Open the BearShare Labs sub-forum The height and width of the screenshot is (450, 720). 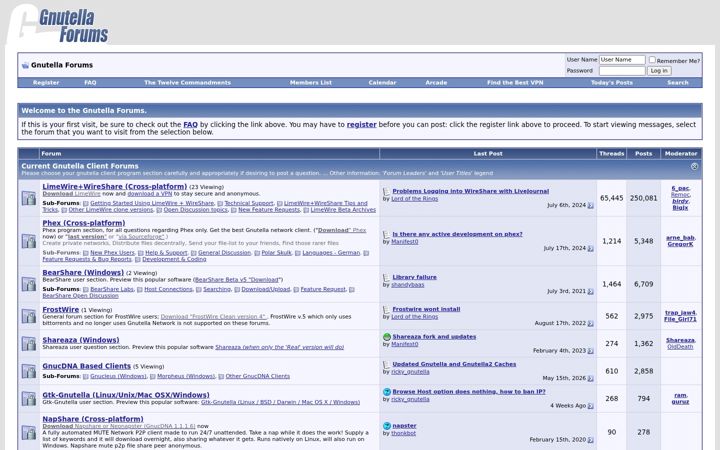(112, 289)
